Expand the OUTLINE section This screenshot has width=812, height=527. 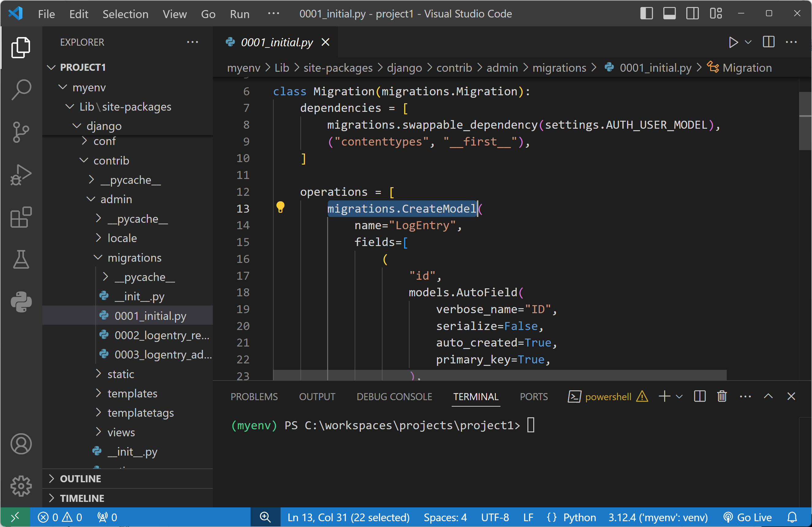click(x=81, y=479)
